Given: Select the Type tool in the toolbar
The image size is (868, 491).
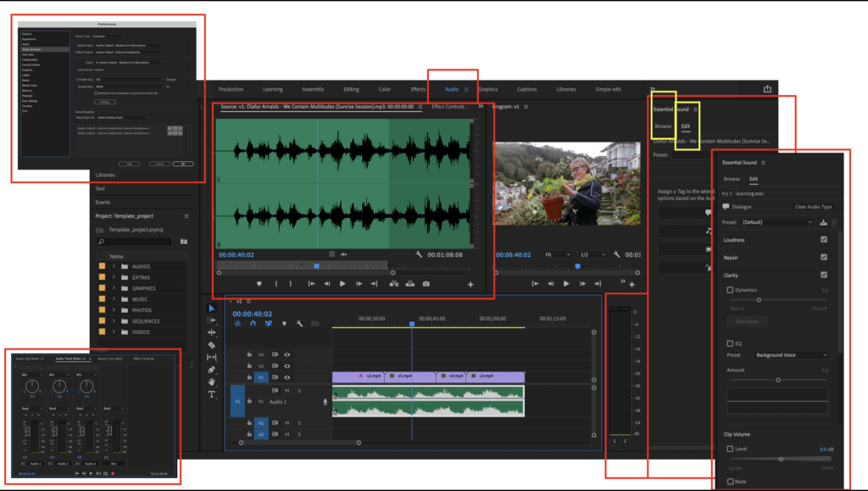Looking at the screenshot, I should pyautogui.click(x=212, y=394).
